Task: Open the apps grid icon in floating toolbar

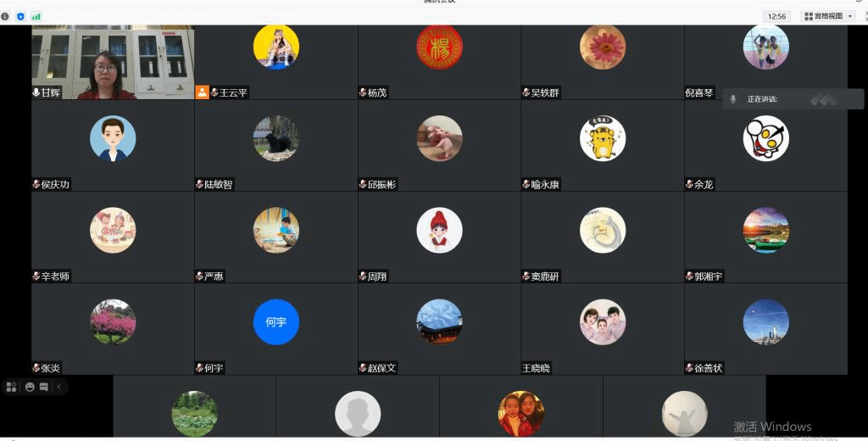Action: pos(12,387)
